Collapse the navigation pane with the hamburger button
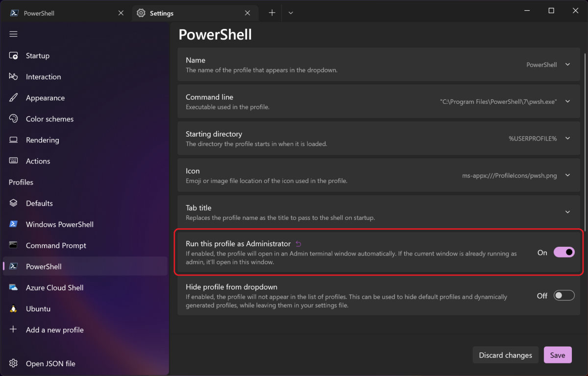588x376 pixels. click(13, 34)
